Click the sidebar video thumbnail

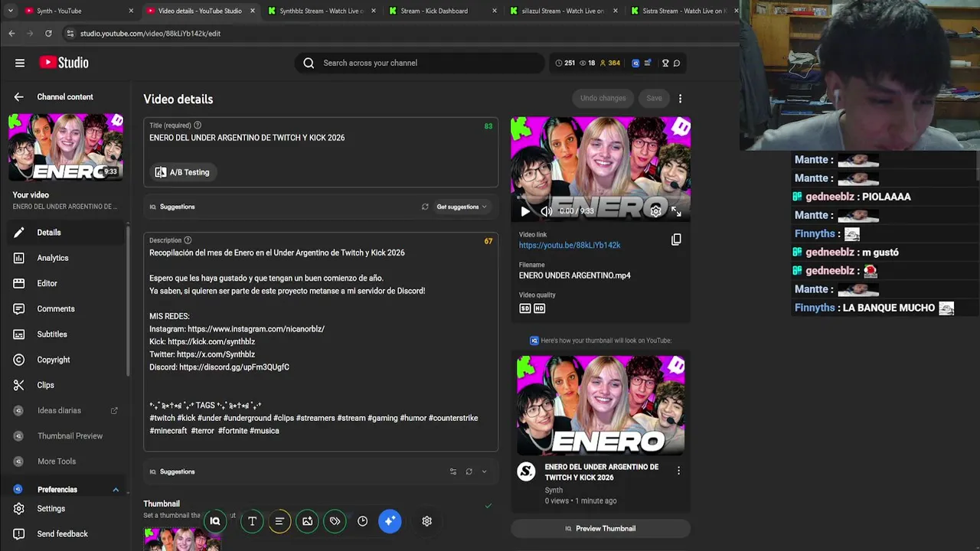tap(66, 147)
